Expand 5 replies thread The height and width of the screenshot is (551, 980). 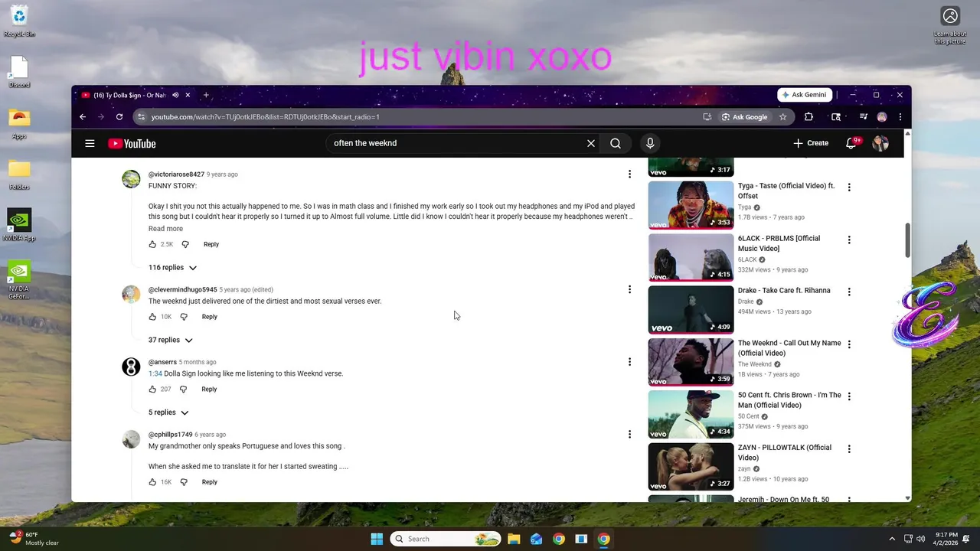pos(168,412)
